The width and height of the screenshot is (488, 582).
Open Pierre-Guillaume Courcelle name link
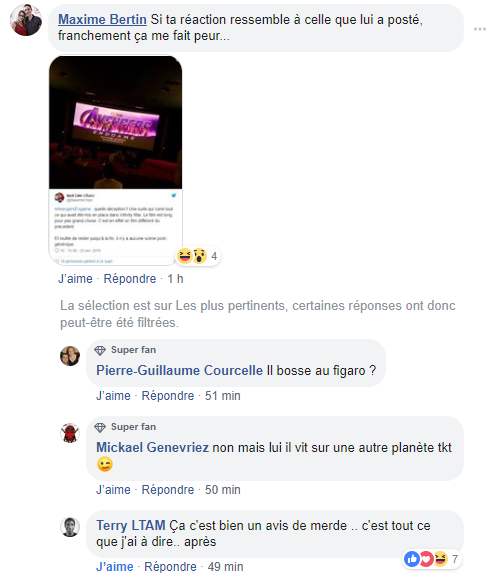click(179, 370)
